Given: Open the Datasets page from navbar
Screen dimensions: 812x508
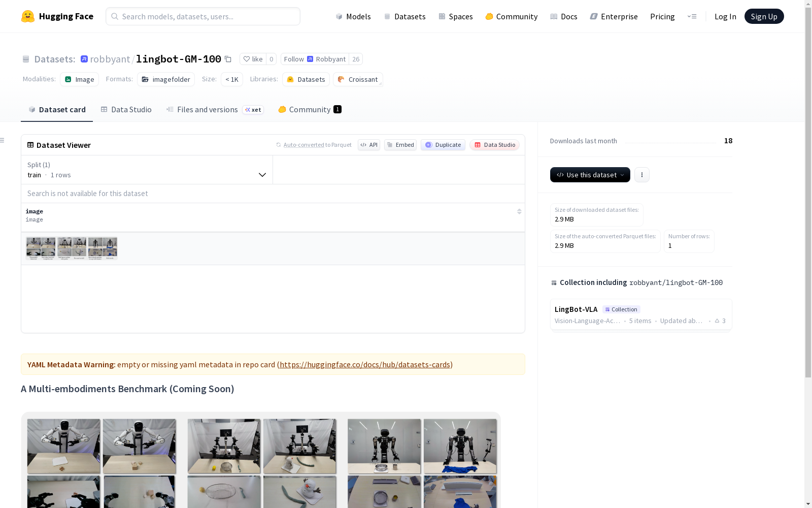Looking at the screenshot, I should tap(404, 16).
